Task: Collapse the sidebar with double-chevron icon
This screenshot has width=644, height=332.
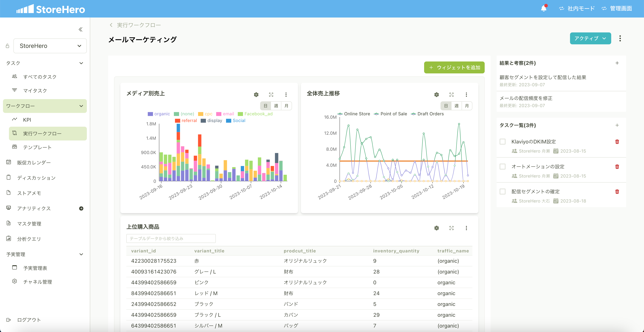Action: click(80, 29)
